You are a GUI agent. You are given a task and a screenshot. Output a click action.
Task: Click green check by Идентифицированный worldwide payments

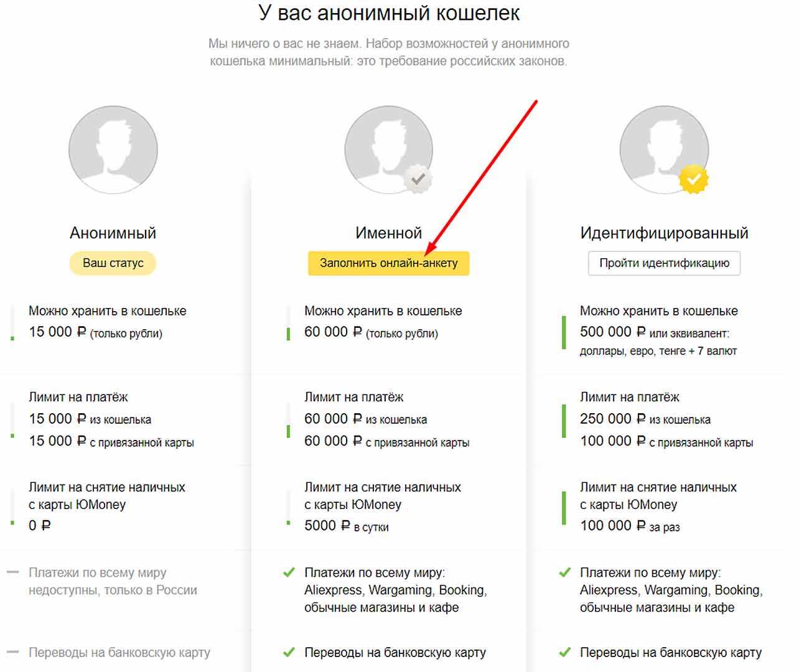tap(564, 572)
